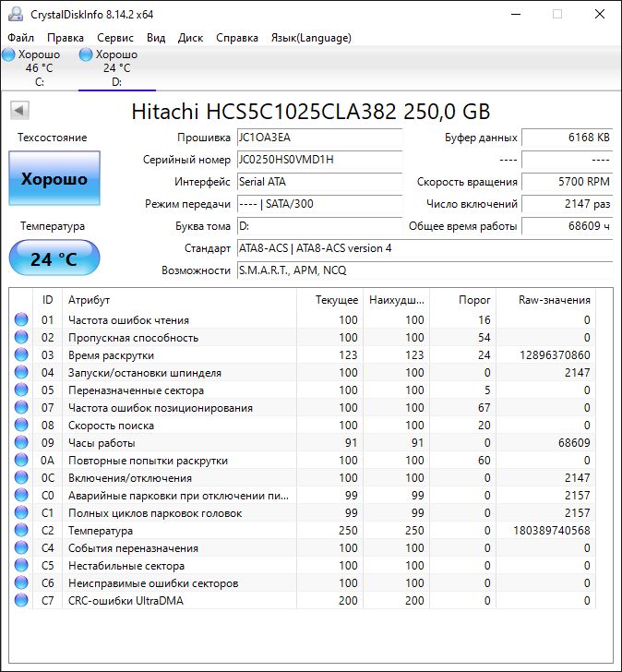The height and width of the screenshot is (672, 622).
Task: Click the 24 °C temperature button
Action: click(54, 258)
